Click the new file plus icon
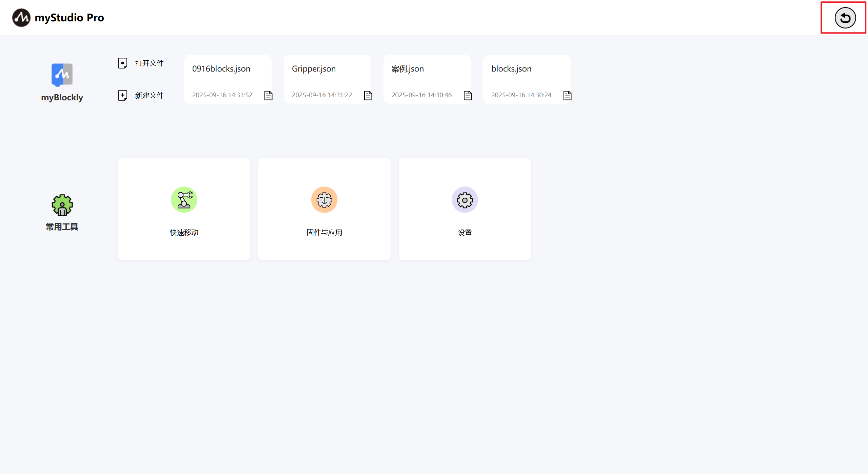The height and width of the screenshot is (474, 868). point(122,95)
